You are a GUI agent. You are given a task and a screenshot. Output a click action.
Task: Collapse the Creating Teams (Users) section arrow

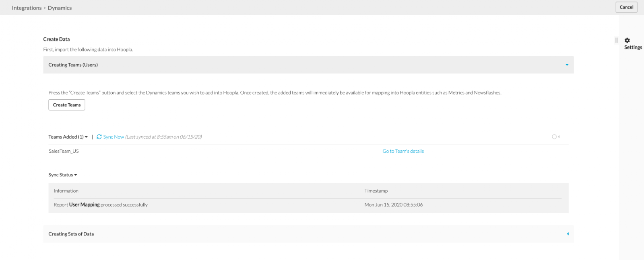[567, 65]
